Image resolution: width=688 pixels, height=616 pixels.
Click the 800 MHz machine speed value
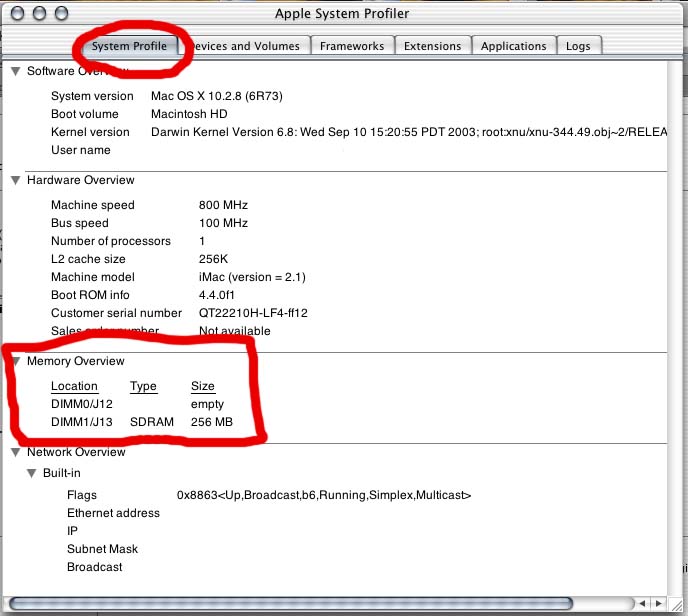click(223, 205)
